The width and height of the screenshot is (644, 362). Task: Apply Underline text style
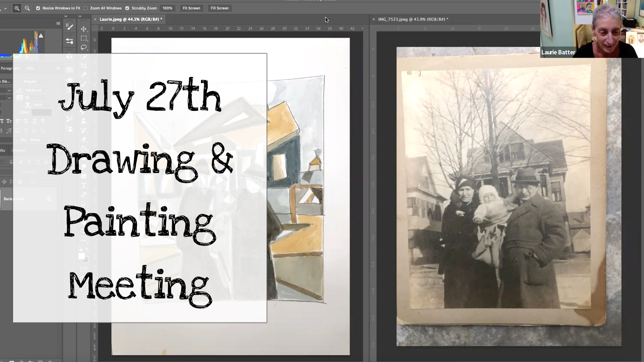(35, 121)
